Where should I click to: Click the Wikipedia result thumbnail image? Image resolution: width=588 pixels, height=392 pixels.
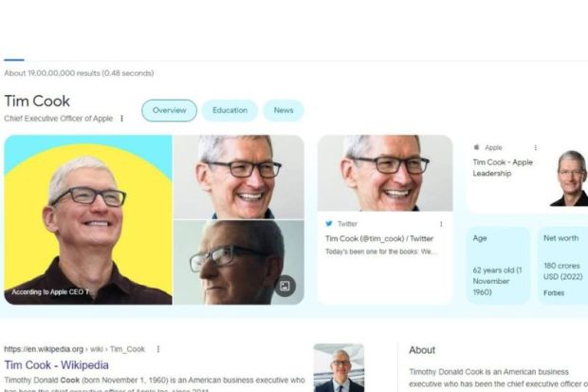coord(339,368)
